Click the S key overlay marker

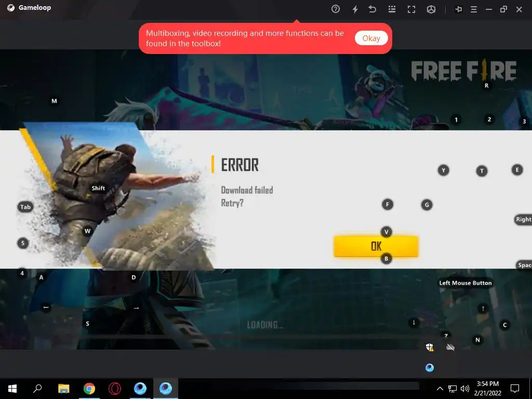[x=87, y=324]
